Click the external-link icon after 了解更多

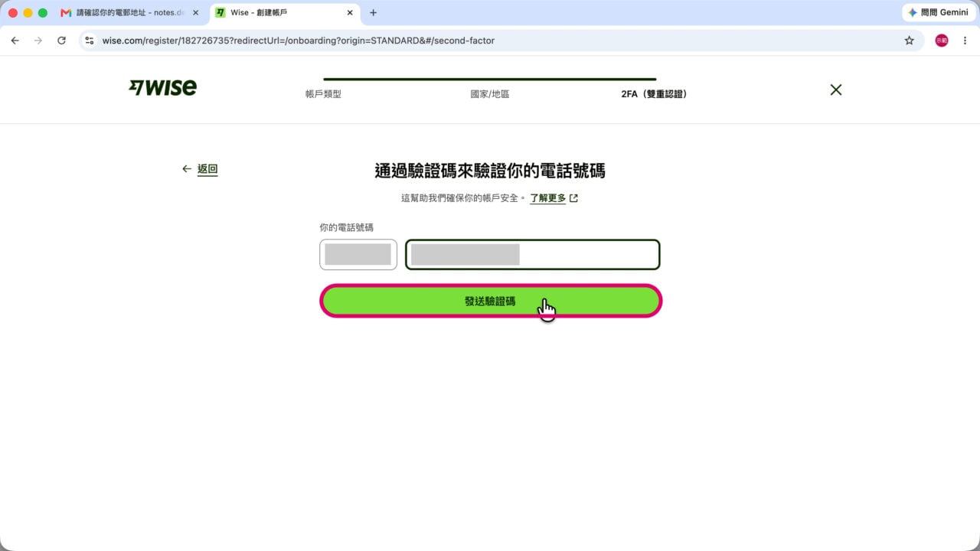(x=573, y=198)
